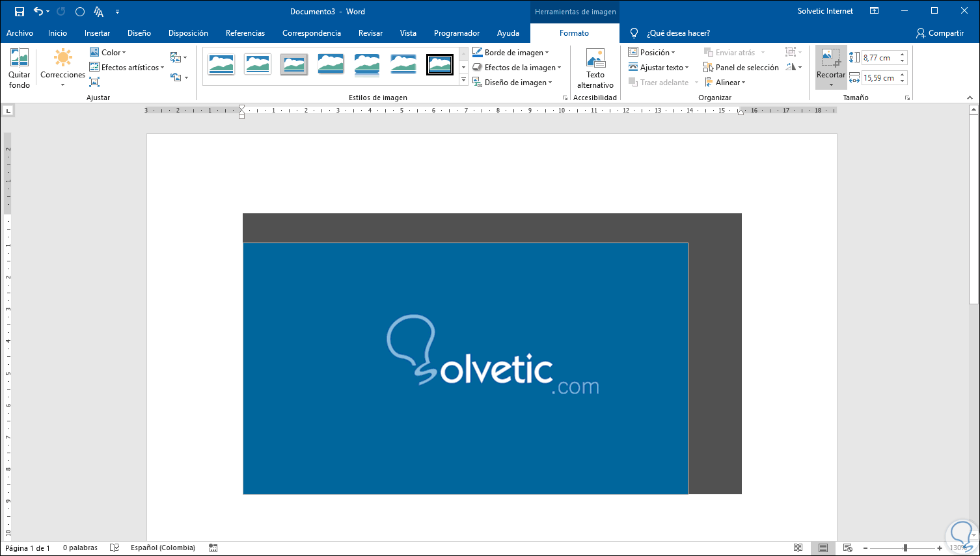This screenshot has width=980, height=556.
Task: Open the Disposición tab
Action: [188, 33]
